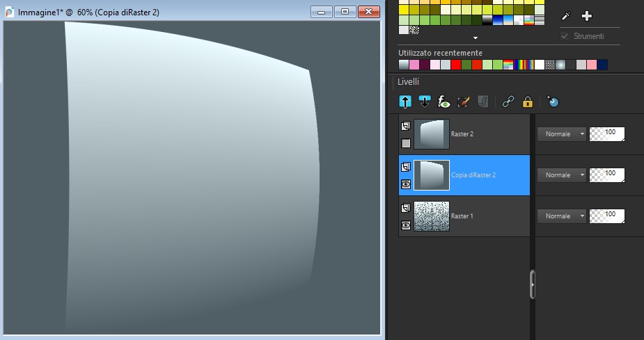Pick the salmon pink recently used swatch
This screenshot has height=340, width=644.
pyautogui.click(x=591, y=65)
